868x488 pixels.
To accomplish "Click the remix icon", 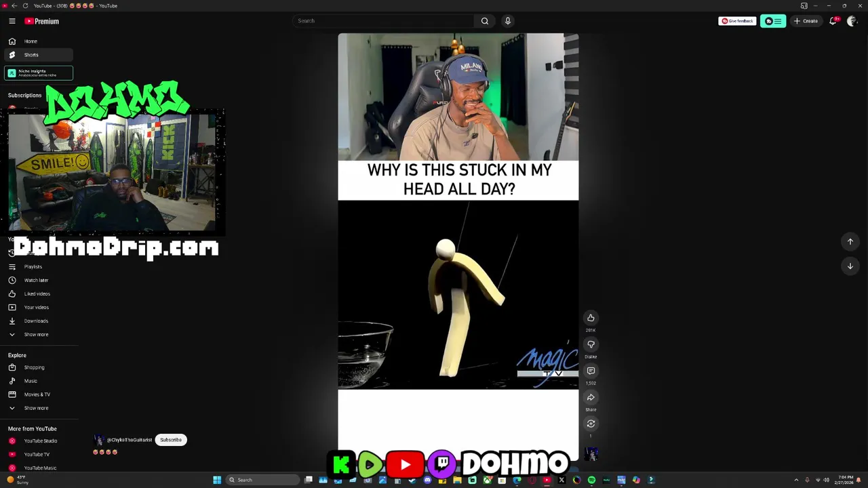I will tap(591, 424).
